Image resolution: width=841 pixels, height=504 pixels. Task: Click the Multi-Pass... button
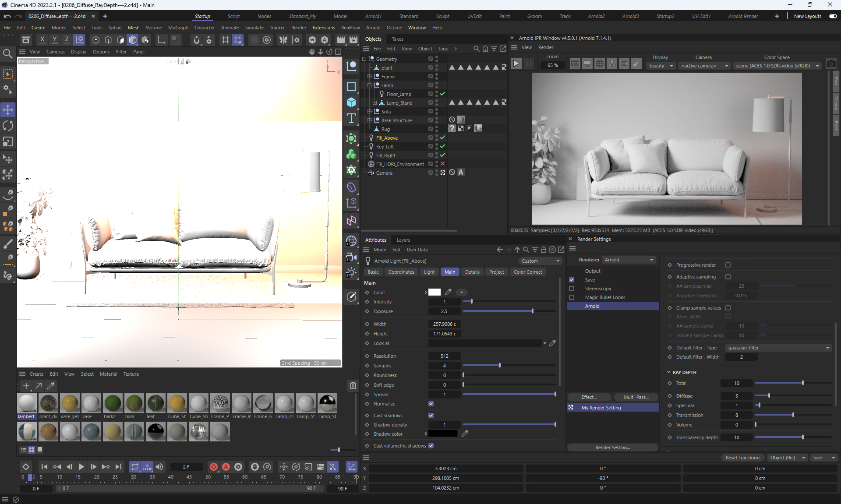coord(636,397)
